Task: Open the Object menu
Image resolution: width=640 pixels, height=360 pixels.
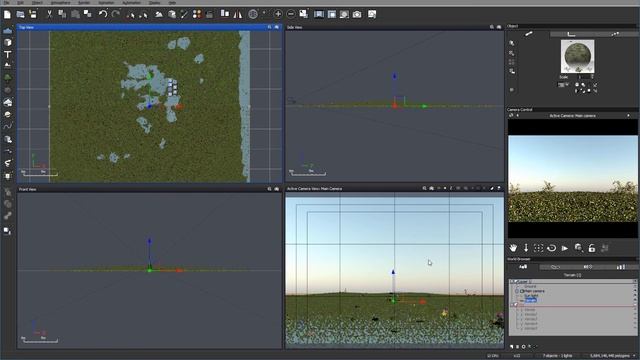Action: point(37,2)
